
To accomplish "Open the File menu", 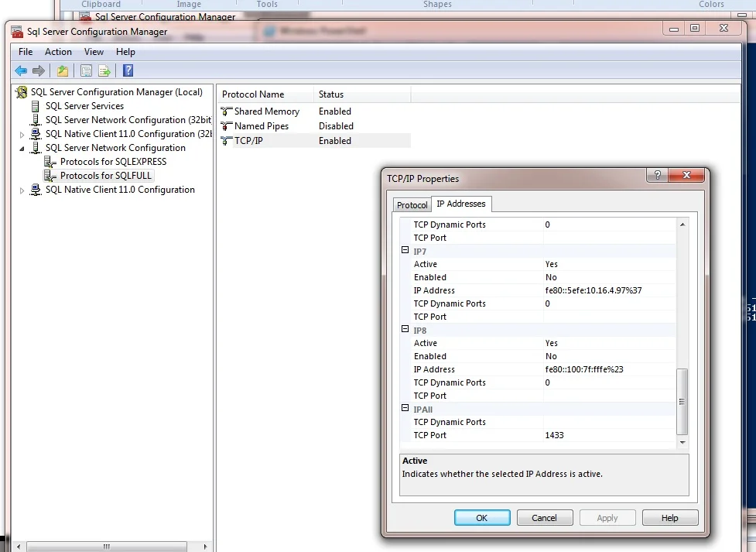I will [x=26, y=52].
